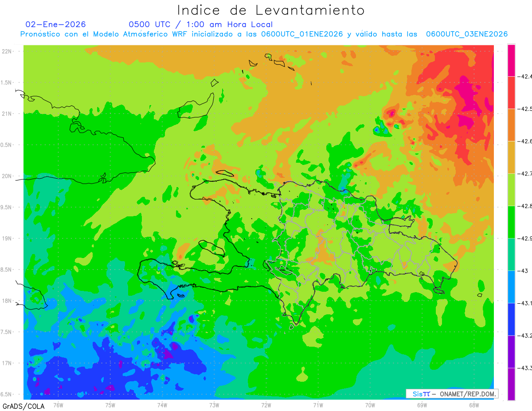
Task: Select the '18N' latitude label
Action: [x=7, y=301]
